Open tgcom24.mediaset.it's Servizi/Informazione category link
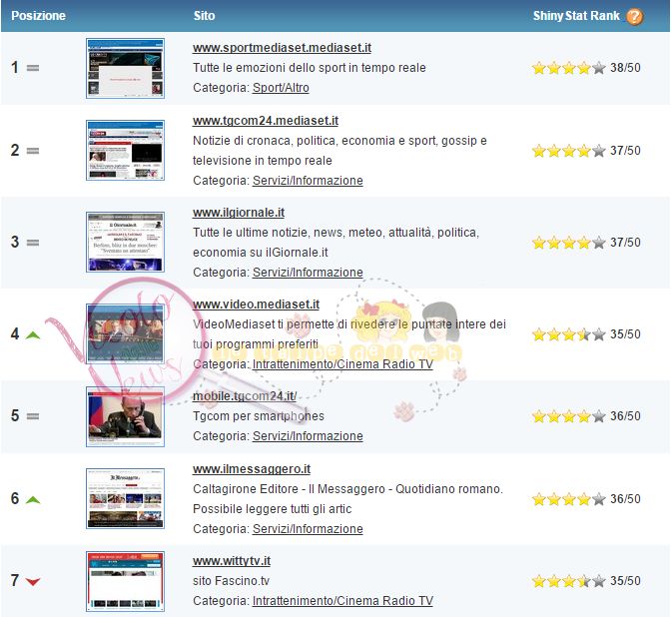Screen dimensions: 672x617 308,181
